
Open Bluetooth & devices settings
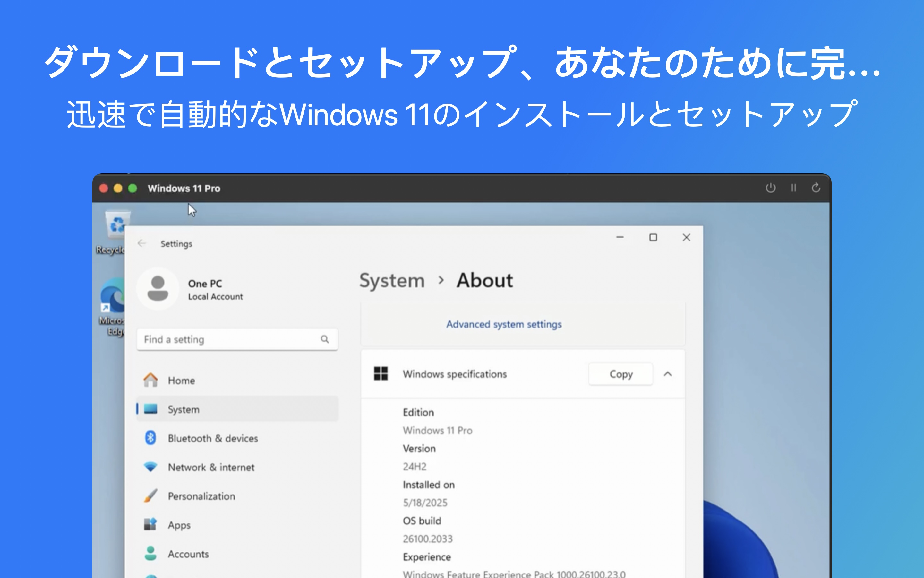237,438
